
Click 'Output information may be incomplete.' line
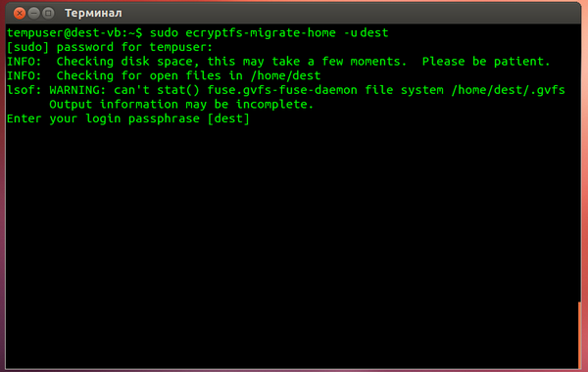pyautogui.click(x=181, y=105)
